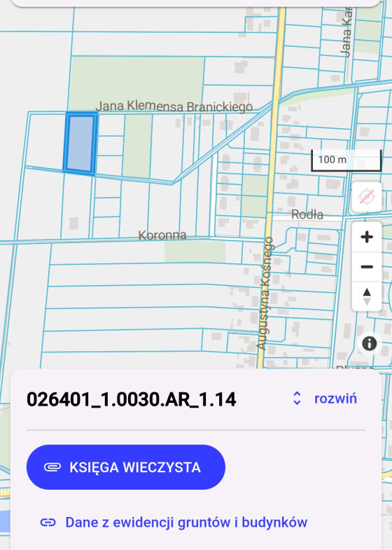Select the green parcel below Koronna street

click(195, 251)
